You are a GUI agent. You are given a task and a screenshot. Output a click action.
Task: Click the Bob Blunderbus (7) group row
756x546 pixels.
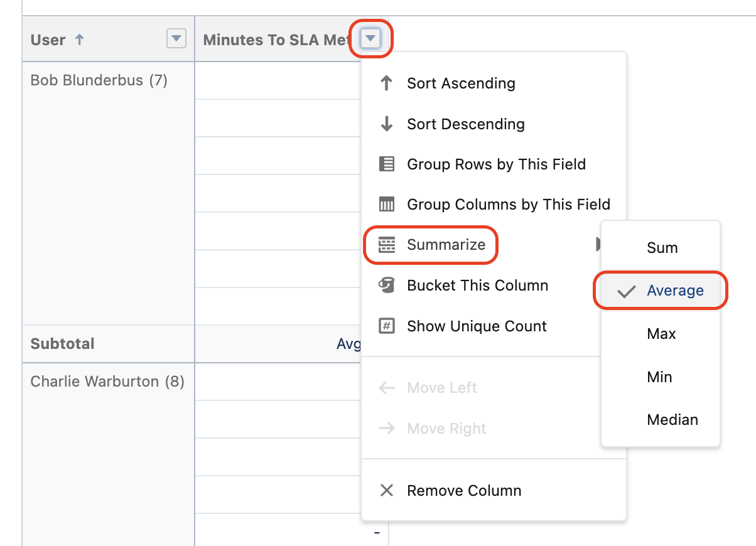[x=99, y=80]
